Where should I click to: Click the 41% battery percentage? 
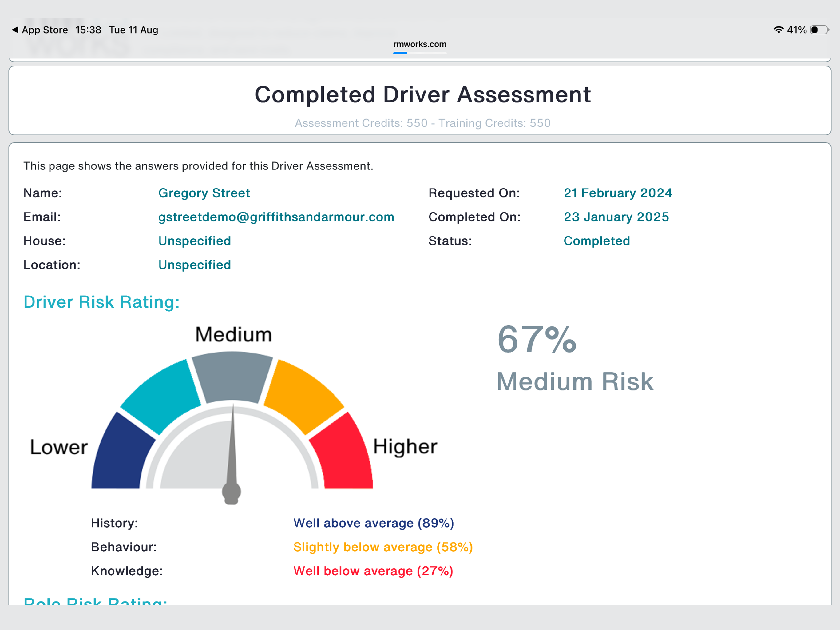tap(797, 30)
